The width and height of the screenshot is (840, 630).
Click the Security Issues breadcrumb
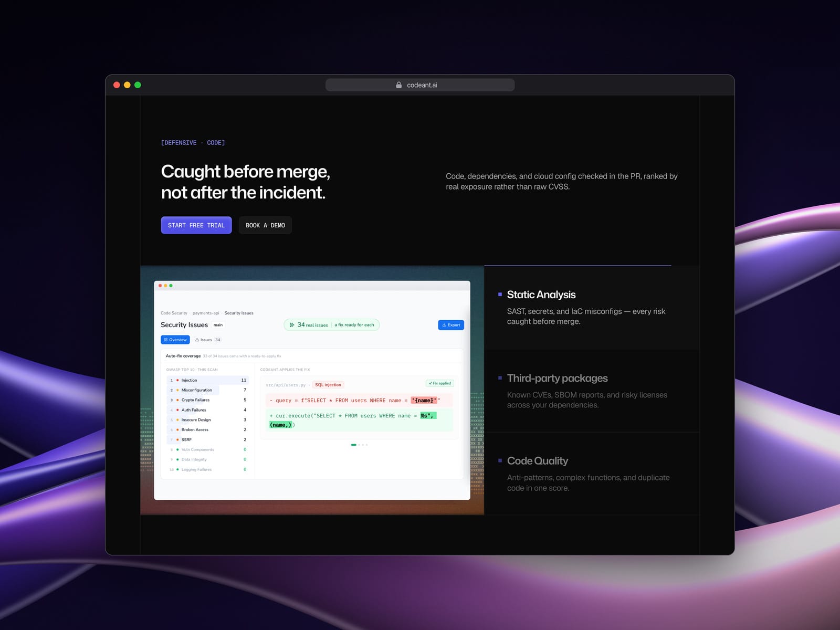[239, 313]
